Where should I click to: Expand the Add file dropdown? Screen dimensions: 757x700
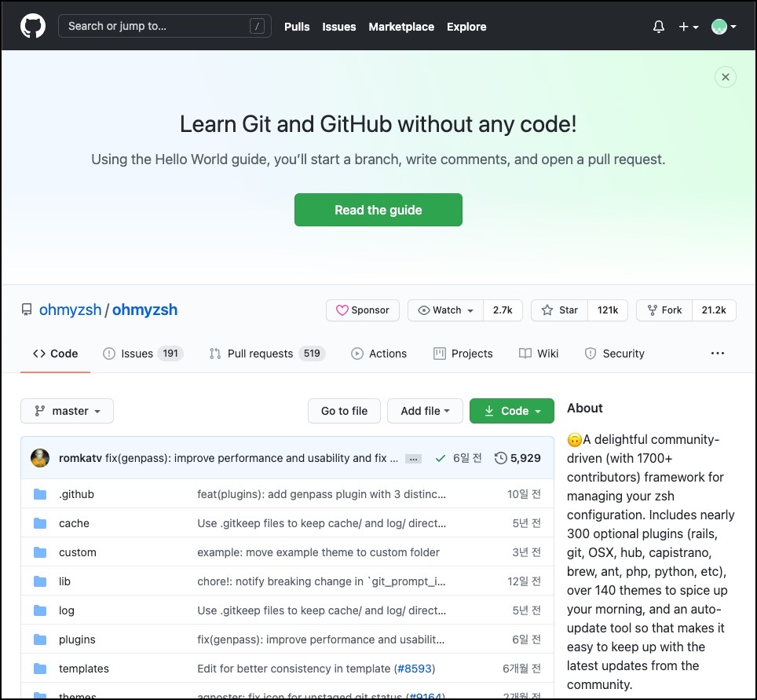[x=425, y=411]
